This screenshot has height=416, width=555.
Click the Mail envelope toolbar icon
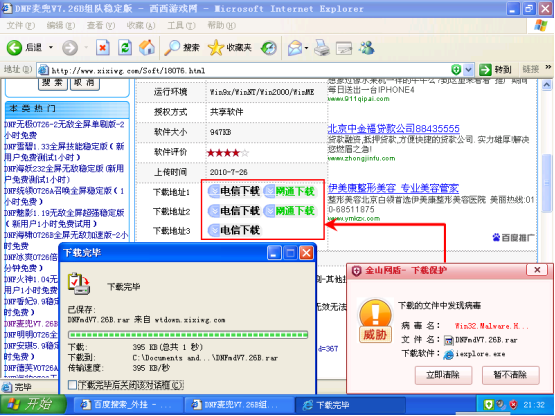click(x=295, y=47)
